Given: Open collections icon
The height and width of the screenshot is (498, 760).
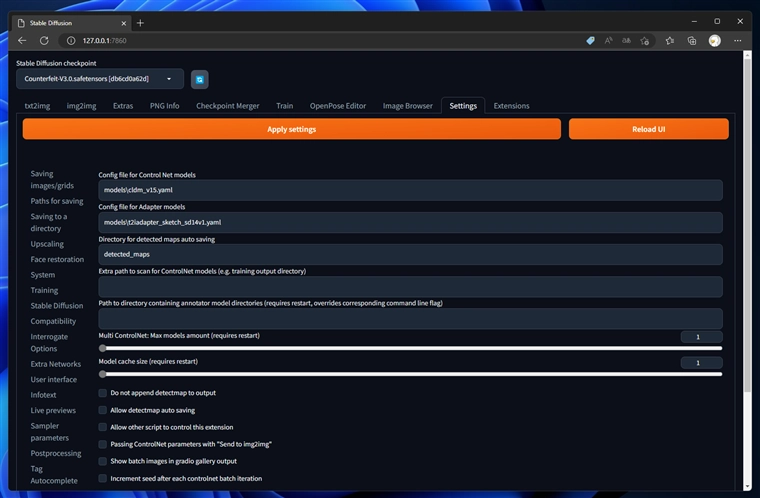Looking at the screenshot, I should [692, 41].
